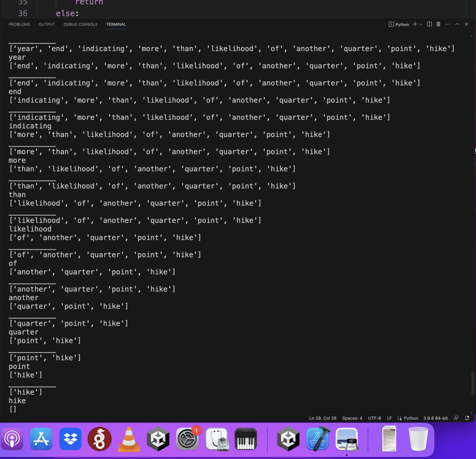Open the terminal profile dropdown chevron
This screenshot has width=476, height=459.
point(421,24)
